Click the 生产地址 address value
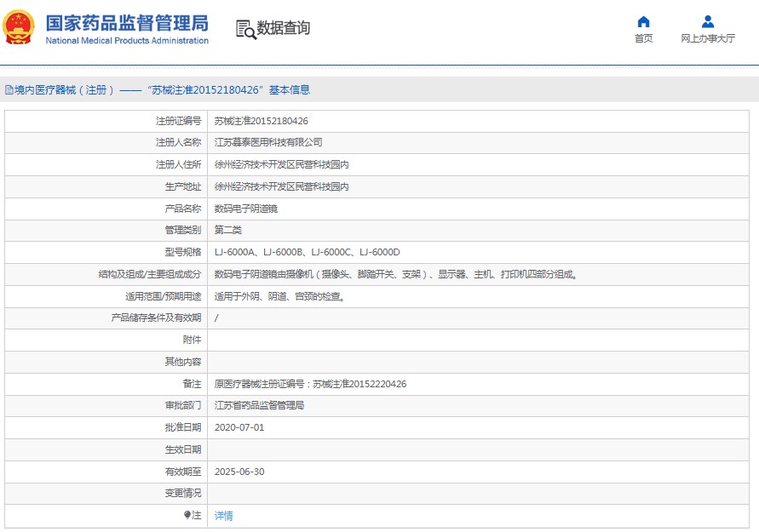The width and height of the screenshot is (759, 532). point(281,186)
